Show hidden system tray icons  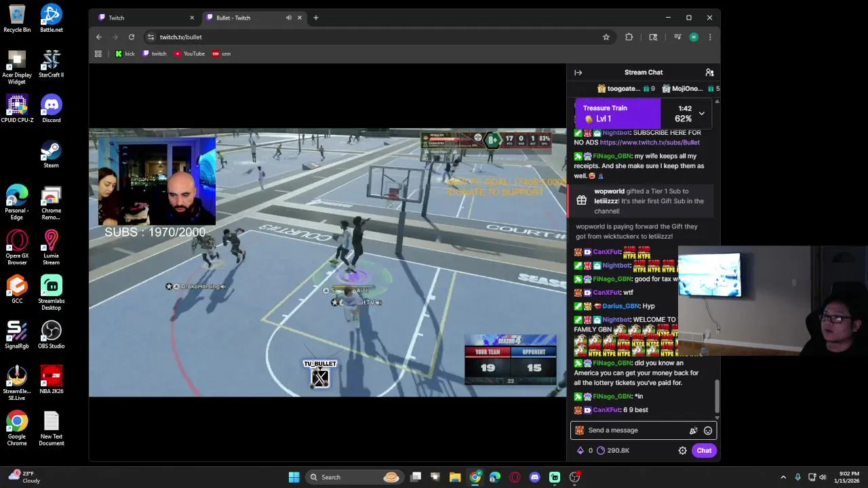(x=783, y=477)
